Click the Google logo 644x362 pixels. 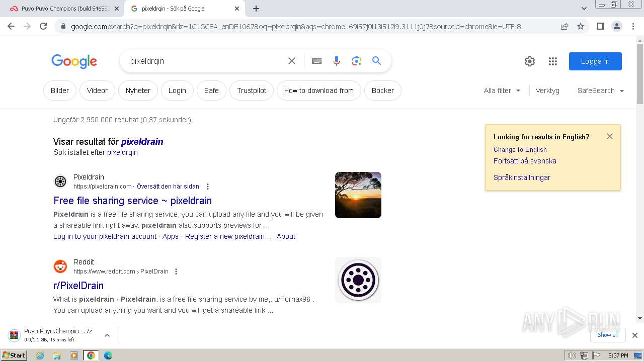click(74, 61)
